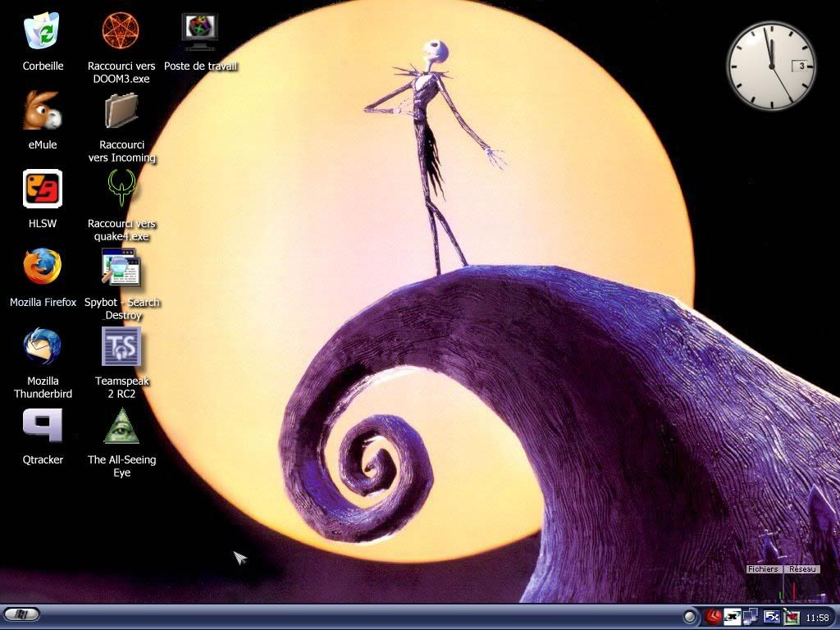This screenshot has height=630, width=840.
Task: Click the Fx system tray icon
Action: pyautogui.click(x=771, y=617)
